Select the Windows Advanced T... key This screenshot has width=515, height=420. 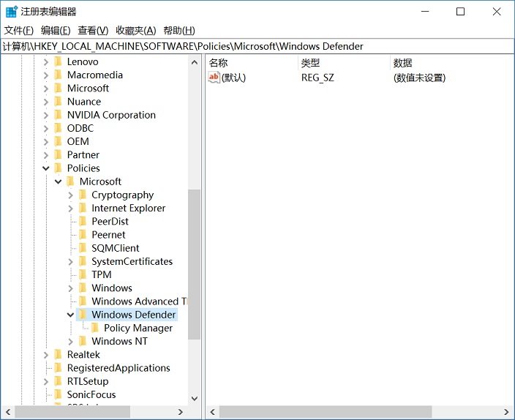pyautogui.click(x=139, y=301)
